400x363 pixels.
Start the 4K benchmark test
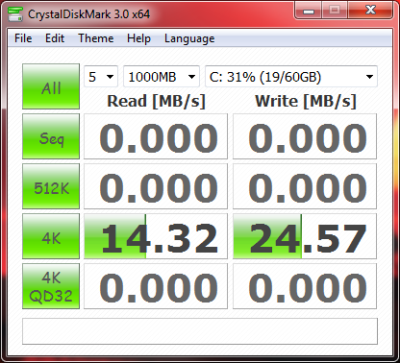[51, 236]
